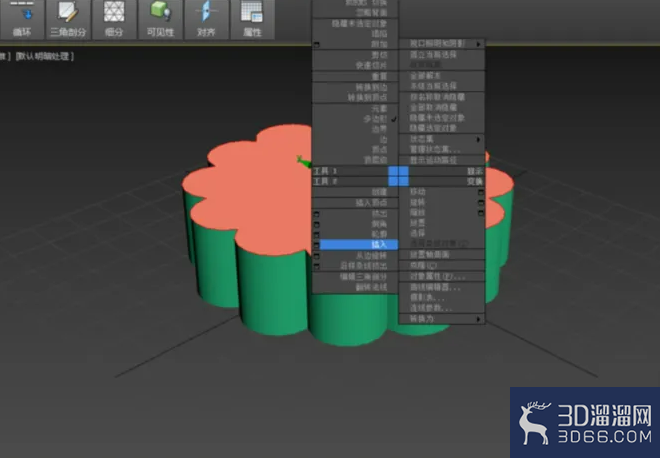Open settings box beside 旋转
Screen dimensions: 660x458
pos(481,202)
